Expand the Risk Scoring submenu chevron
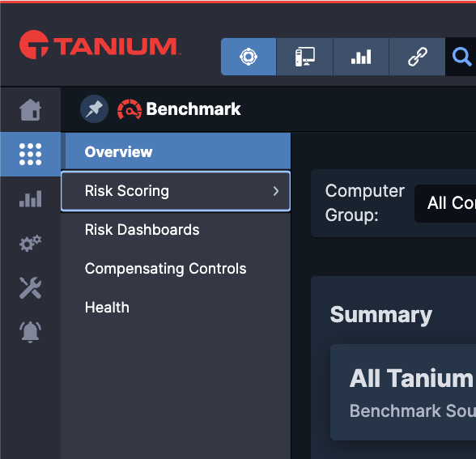The width and height of the screenshot is (476, 459). click(x=275, y=191)
